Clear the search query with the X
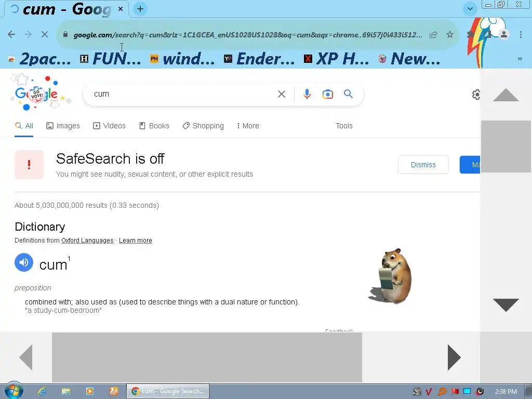532x399 pixels. point(282,94)
